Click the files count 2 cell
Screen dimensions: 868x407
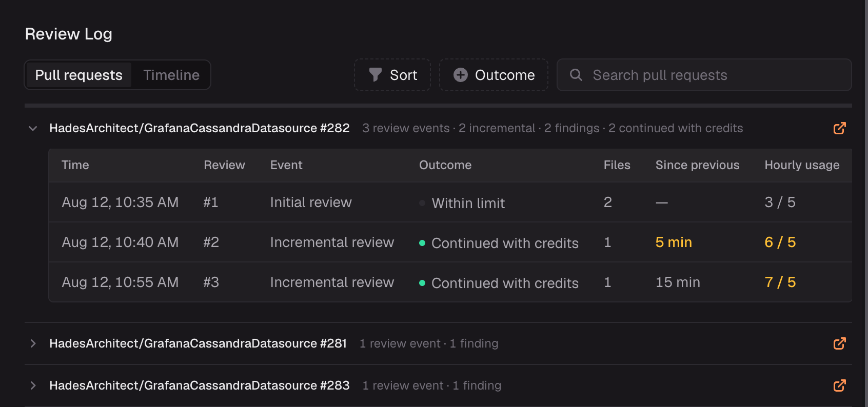pyautogui.click(x=608, y=202)
